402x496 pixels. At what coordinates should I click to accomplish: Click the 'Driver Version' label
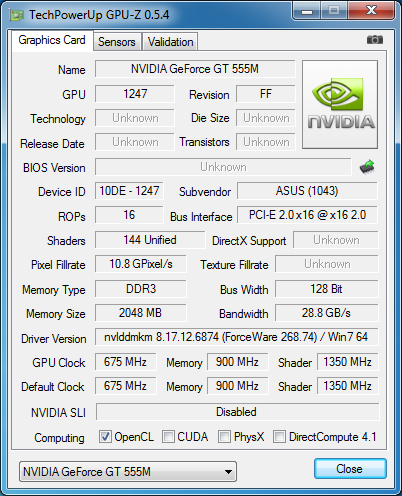(54, 339)
